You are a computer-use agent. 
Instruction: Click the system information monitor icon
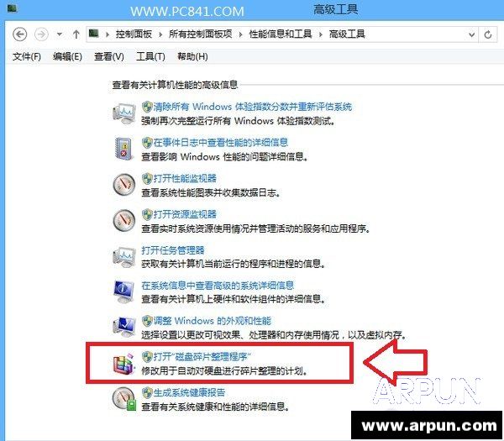(x=123, y=291)
